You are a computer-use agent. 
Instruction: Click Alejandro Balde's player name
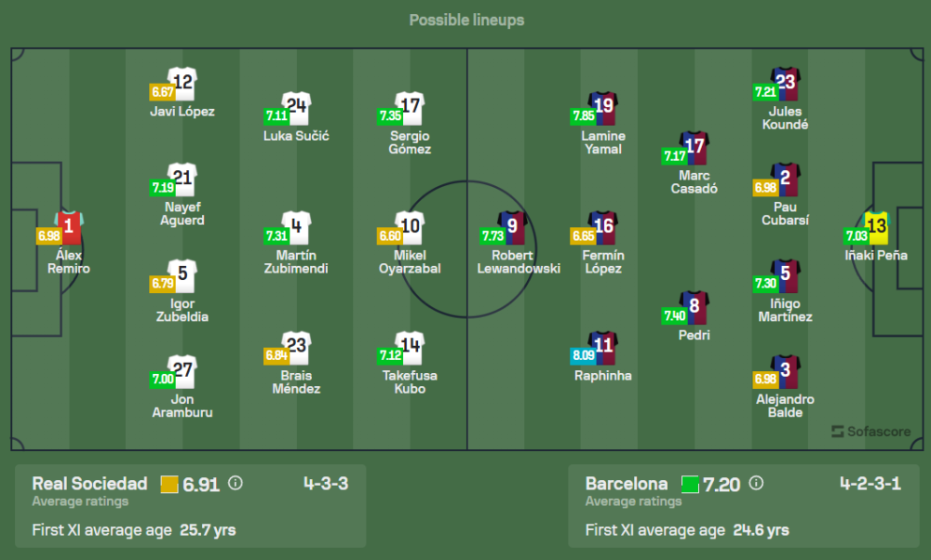(785, 406)
